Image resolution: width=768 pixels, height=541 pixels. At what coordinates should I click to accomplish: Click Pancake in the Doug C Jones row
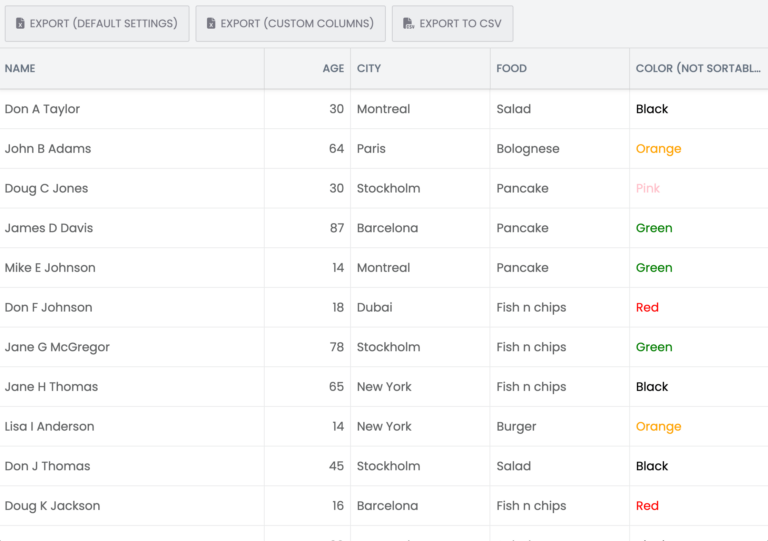coord(523,188)
